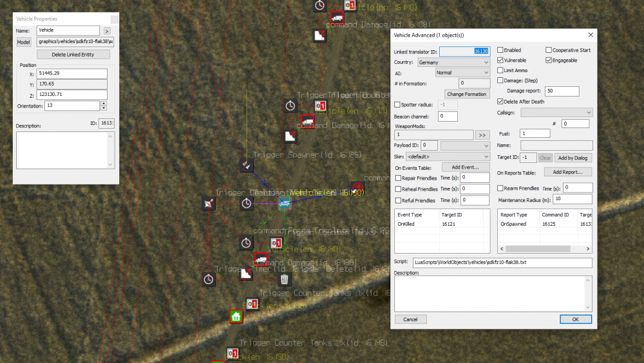Increase Orientation using the up stepper
This screenshot has width=644, height=363.
click(x=103, y=104)
